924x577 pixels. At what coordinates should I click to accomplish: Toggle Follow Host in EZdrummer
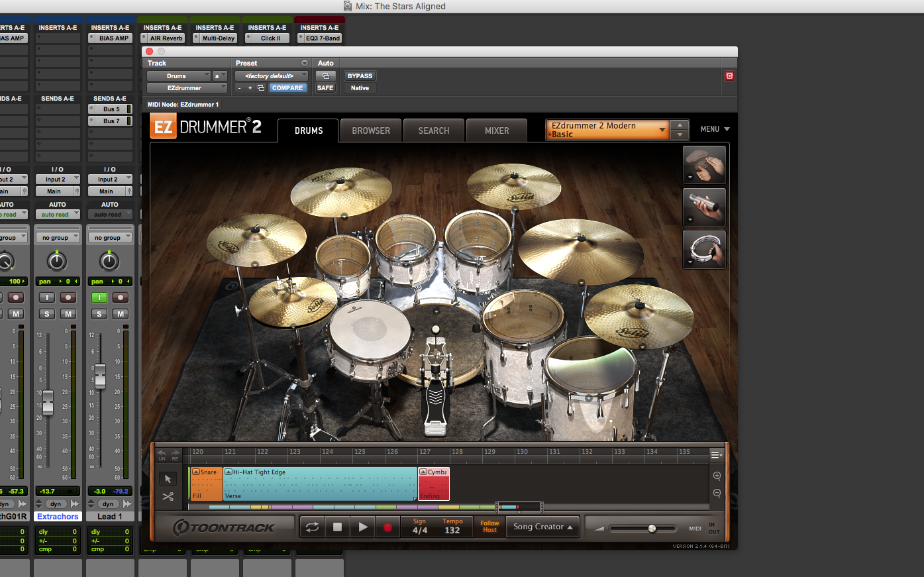489,527
